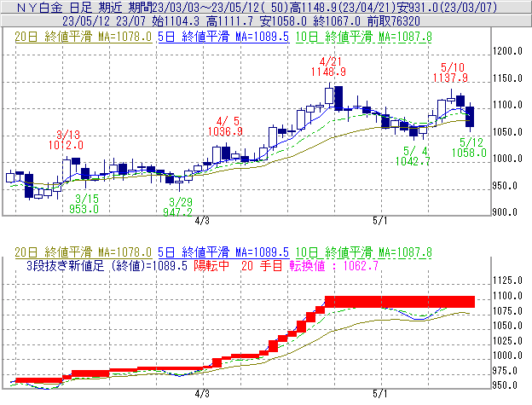Image resolution: width=532 pixels, height=405 pixels.
Task: Click upper chart 5日 終値平滑 MA=1089.5 legend
Action: coord(223,37)
